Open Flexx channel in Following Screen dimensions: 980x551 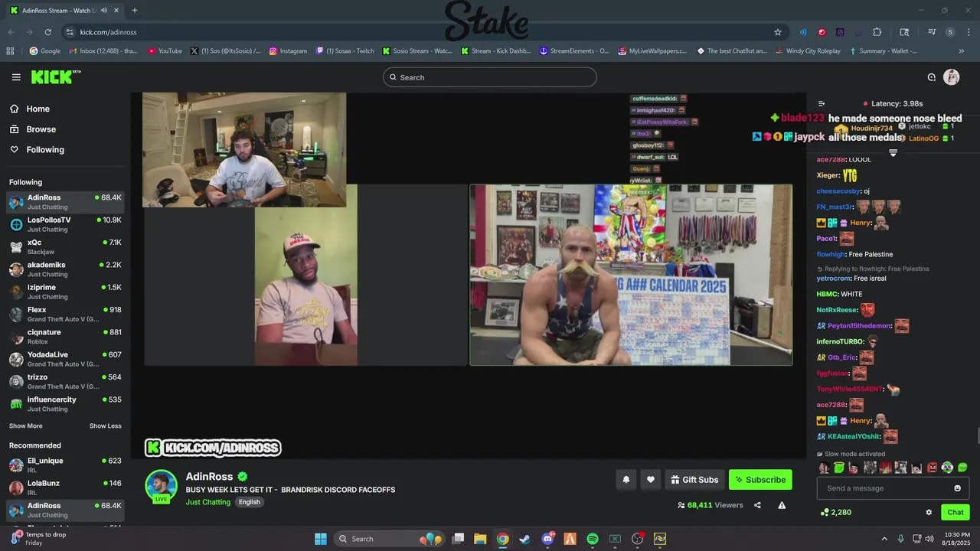tap(65, 314)
